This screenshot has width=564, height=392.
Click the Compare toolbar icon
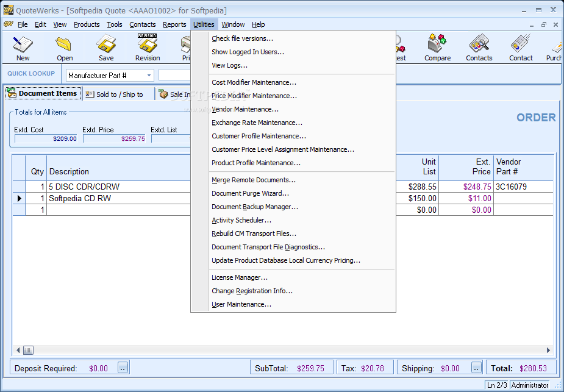click(437, 43)
